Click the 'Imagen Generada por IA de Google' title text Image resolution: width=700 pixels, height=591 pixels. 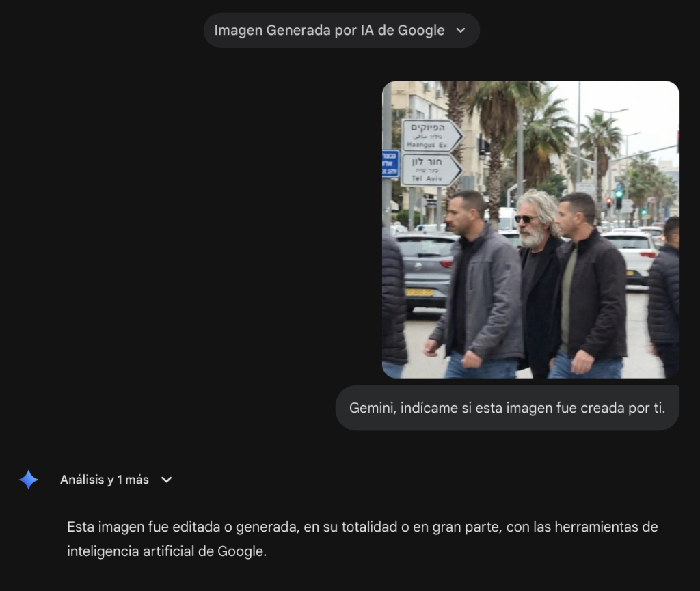[329, 30]
